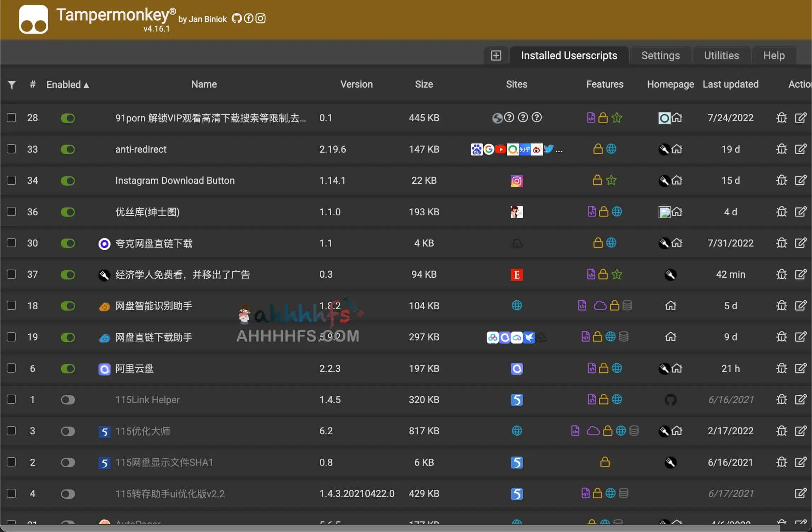Open the Utilities tab
The height and width of the screenshot is (532, 812).
(721, 56)
